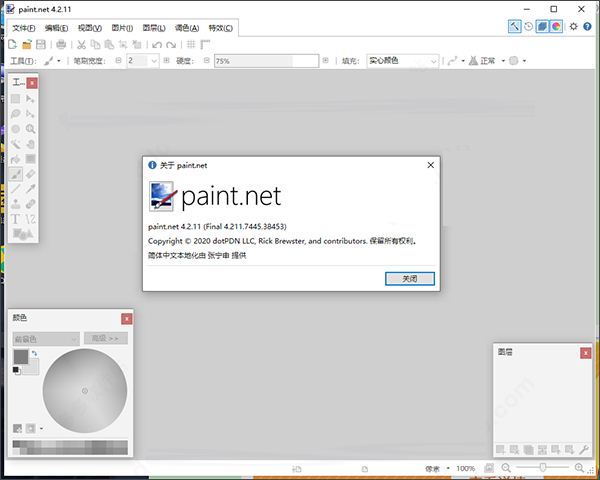Click the Save disk icon
Screen dimensions: 600x480
[41, 44]
